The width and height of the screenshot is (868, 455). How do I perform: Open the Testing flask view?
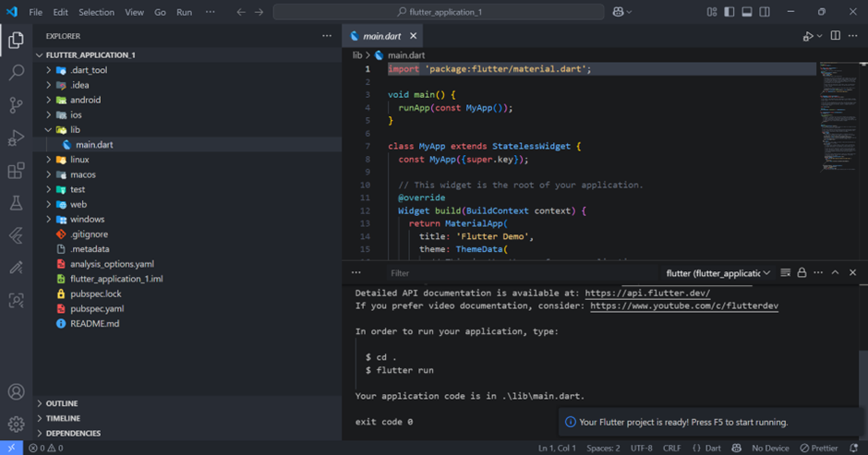(16, 203)
